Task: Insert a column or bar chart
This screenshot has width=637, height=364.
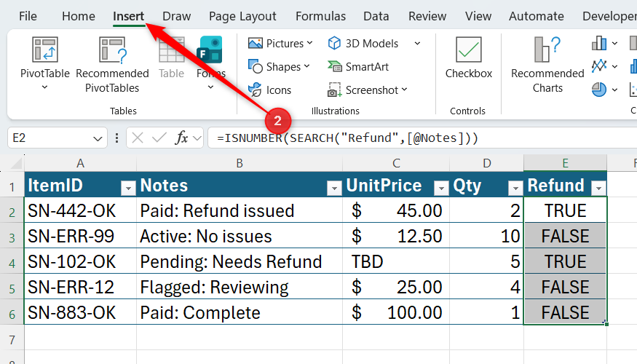Action: click(599, 43)
